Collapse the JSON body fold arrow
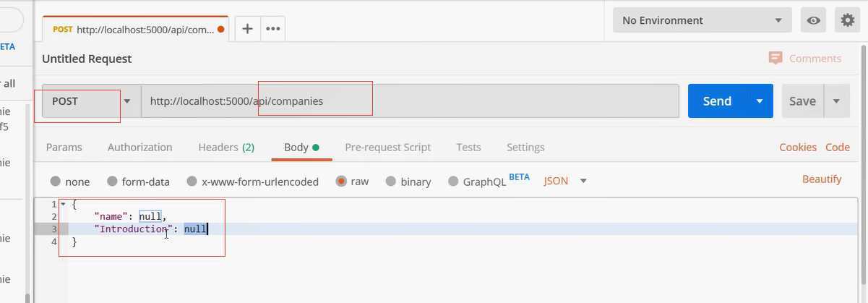Image resolution: width=868 pixels, height=303 pixels. [63, 204]
